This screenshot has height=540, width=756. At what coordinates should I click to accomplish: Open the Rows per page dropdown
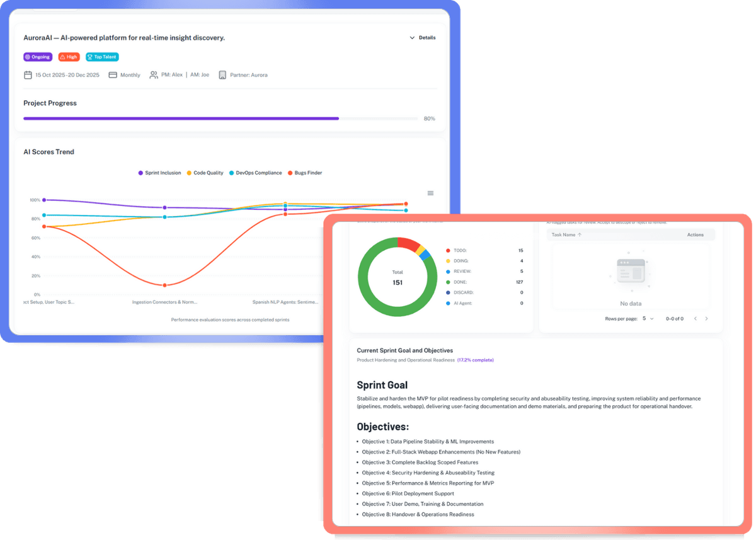(x=648, y=319)
